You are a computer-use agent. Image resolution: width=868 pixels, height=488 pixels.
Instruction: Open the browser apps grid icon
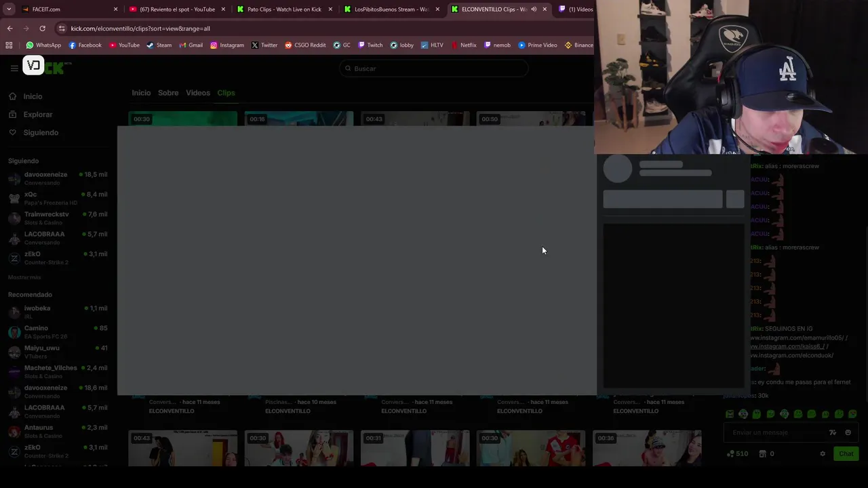[9, 45]
